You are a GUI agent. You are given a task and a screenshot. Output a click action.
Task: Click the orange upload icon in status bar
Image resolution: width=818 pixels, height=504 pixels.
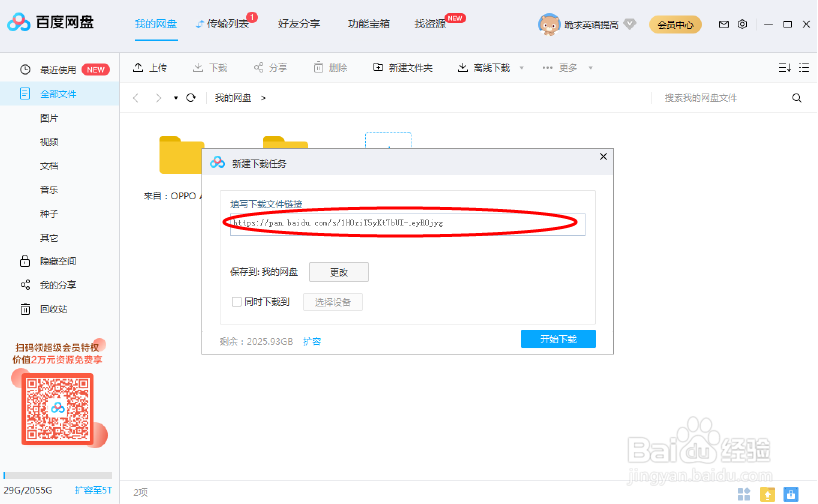(767, 494)
